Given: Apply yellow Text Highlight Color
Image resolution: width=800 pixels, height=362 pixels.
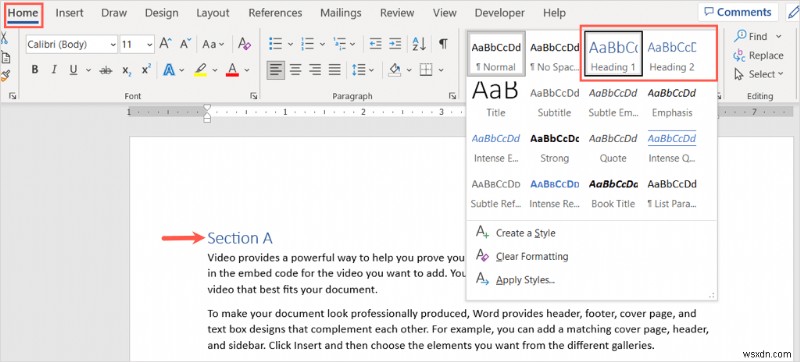Looking at the screenshot, I should [200, 70].
